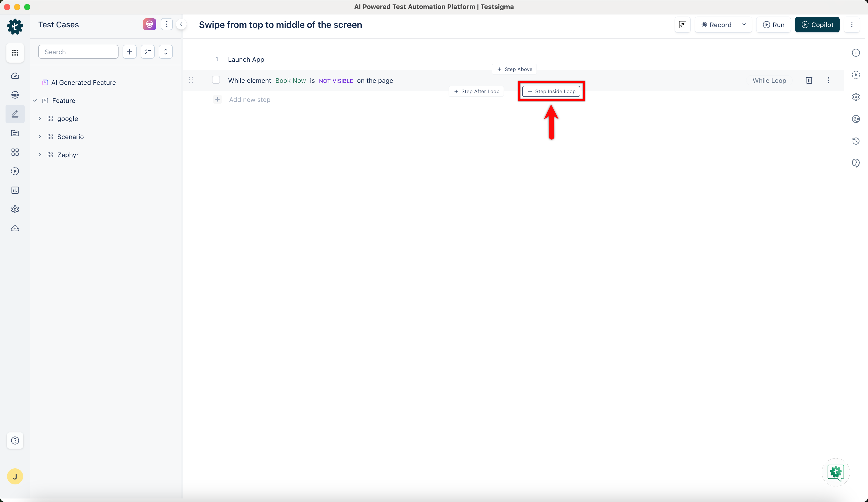Open the notes editor icon left of Record

(x=682, y=24)
